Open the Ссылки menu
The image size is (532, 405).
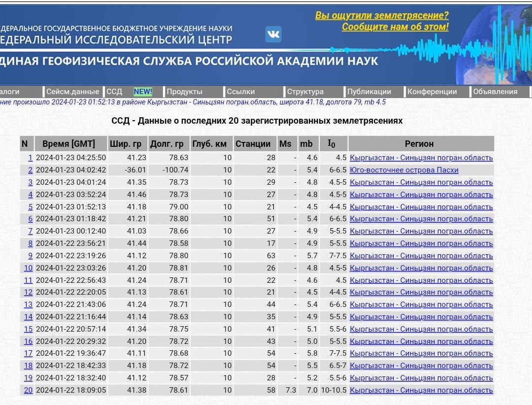[x=241, y=92]
